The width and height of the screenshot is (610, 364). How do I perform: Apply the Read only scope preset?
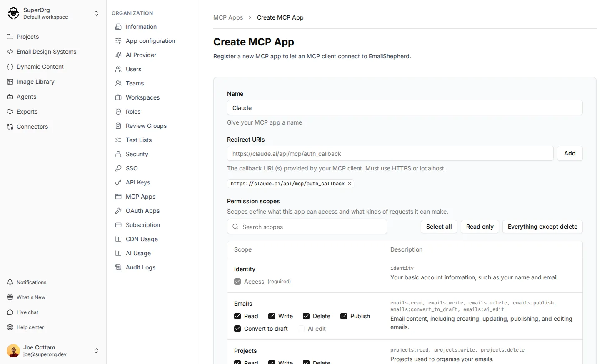480,227
